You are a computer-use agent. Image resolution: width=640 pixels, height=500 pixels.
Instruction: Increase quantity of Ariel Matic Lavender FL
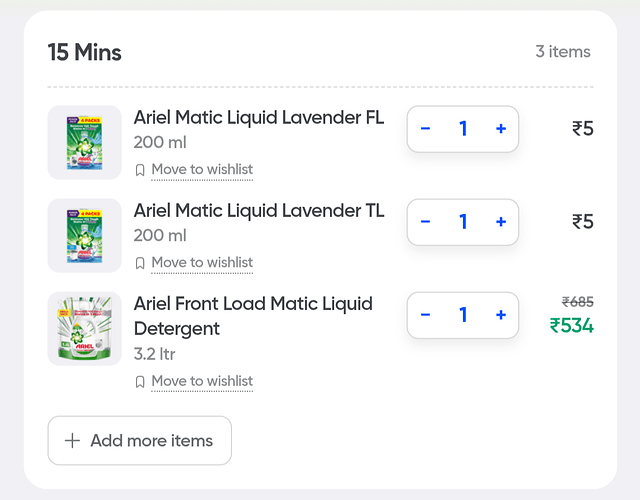pyautogui.click(x=501, y=129)
